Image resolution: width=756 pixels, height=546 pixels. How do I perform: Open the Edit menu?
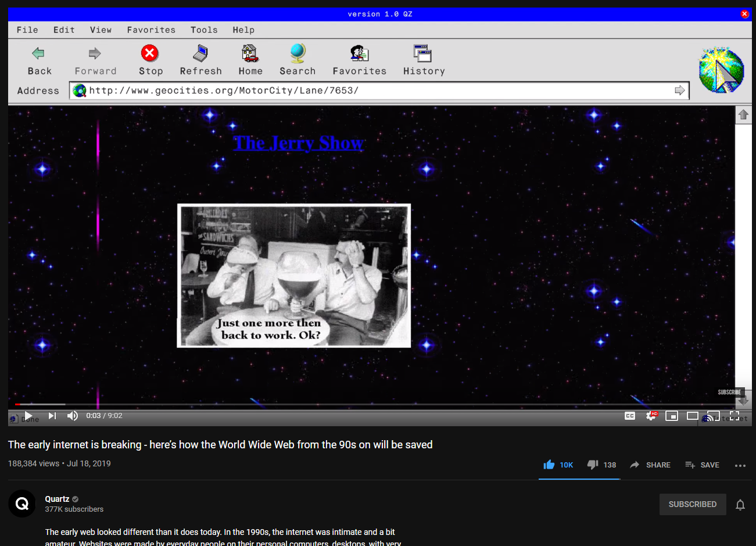click(64, 30)
